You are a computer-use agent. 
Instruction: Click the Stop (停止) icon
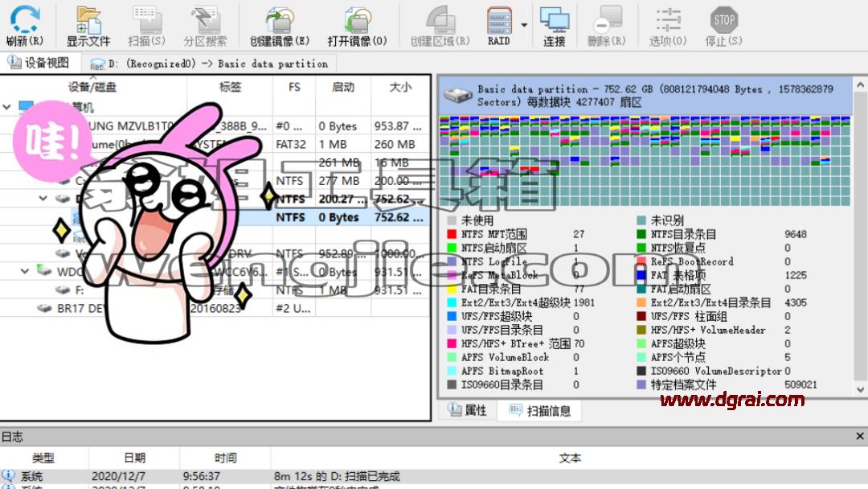pyautogui.click(x=723, y=26)
